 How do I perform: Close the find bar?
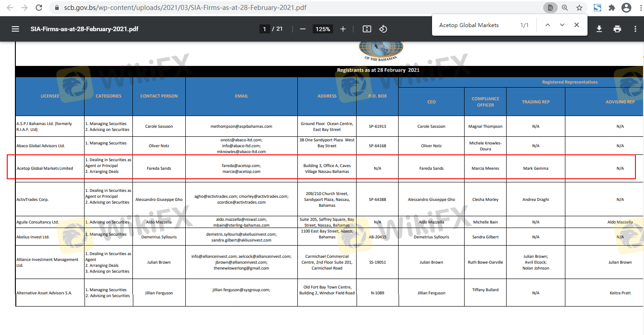tap(577, 25)
